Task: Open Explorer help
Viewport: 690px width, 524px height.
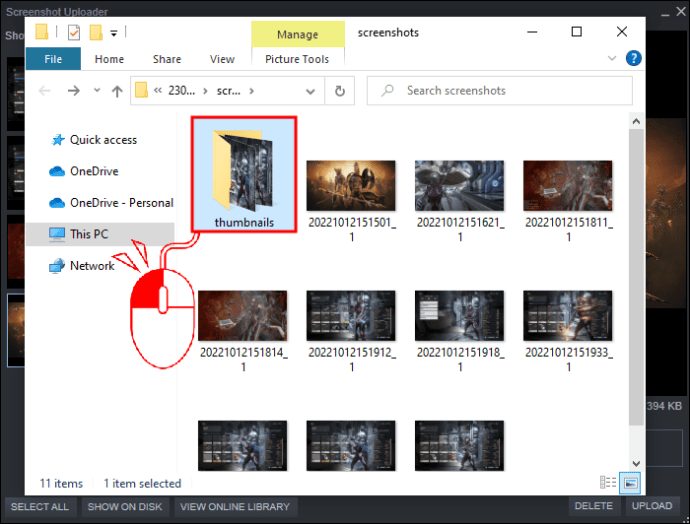Action: pos(633,58)
